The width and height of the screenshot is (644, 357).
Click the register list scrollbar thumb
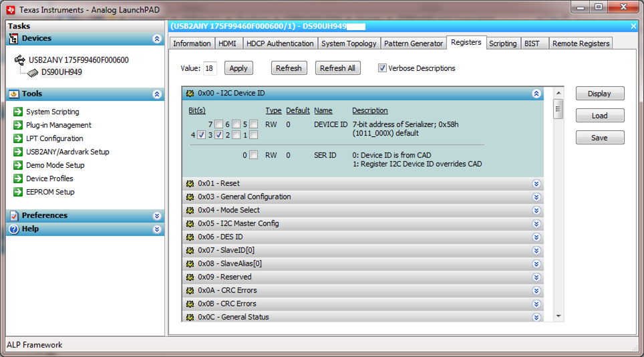pos(558,109)
